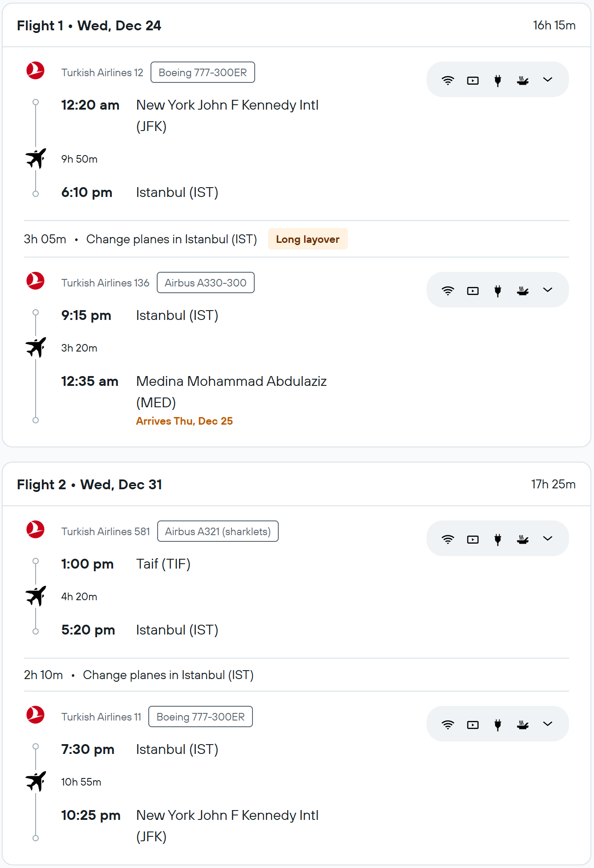Click entertainment icon for Turkish Airlines 11

(x=473, y=725)
